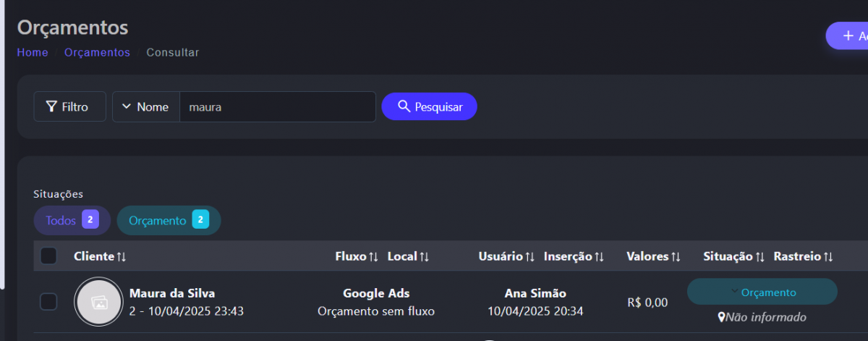Open the Filtro filter options
868x341 pixels.
69,107
